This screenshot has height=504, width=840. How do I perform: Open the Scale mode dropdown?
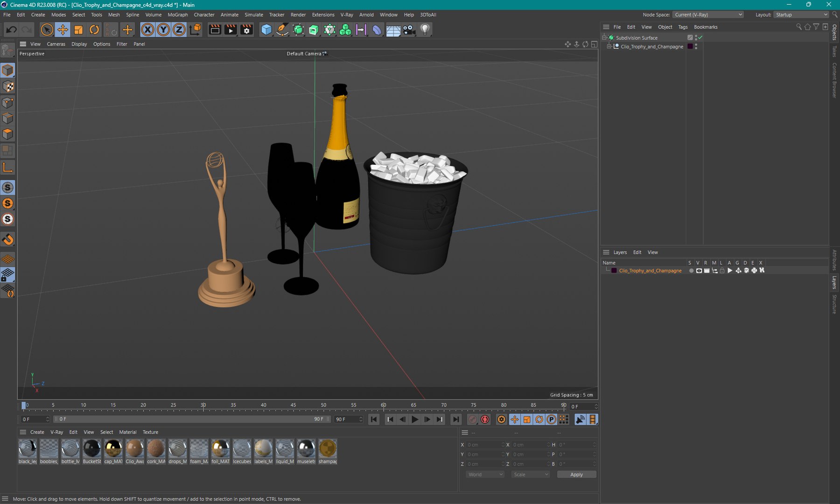(531, 475)
